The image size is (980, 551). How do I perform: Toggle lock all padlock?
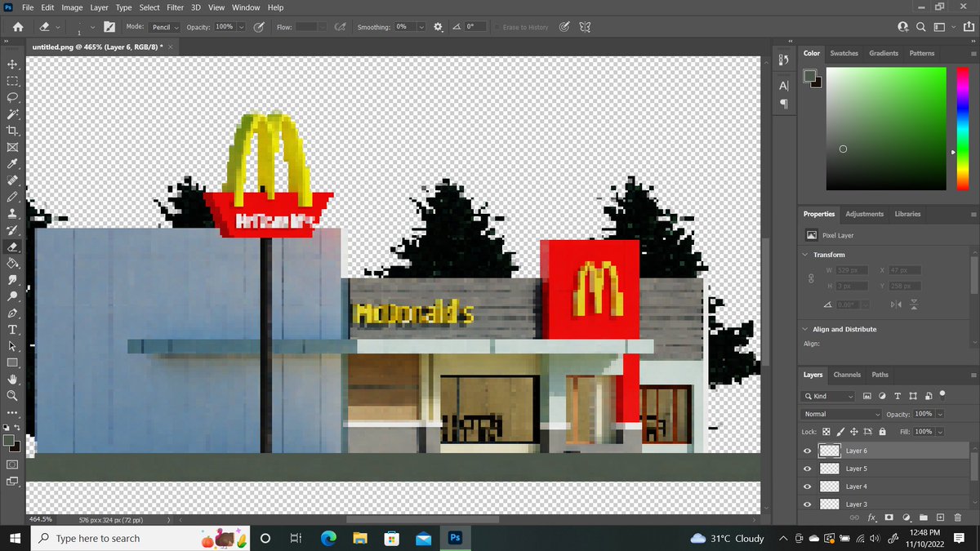(x=883, y=431)
